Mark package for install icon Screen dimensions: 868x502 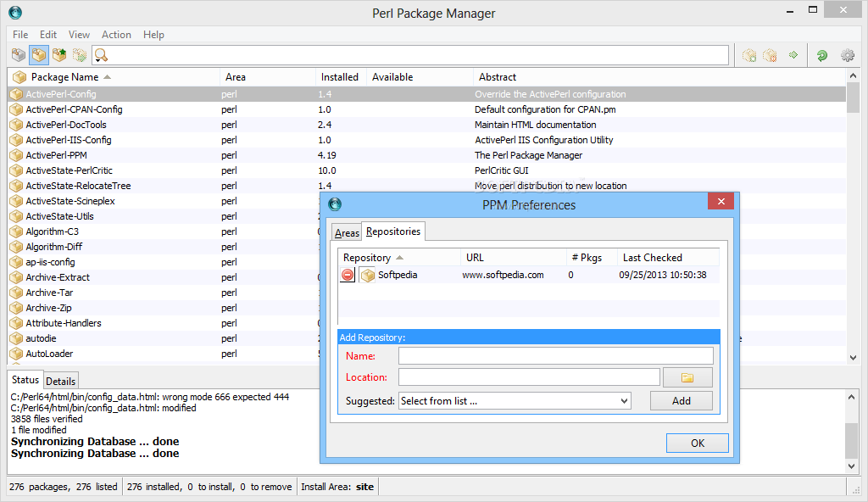pos(749,55)
